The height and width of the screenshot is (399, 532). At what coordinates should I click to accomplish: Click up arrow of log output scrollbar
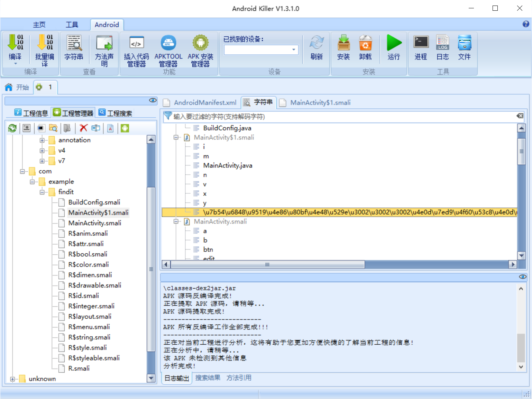pos(521,288)
